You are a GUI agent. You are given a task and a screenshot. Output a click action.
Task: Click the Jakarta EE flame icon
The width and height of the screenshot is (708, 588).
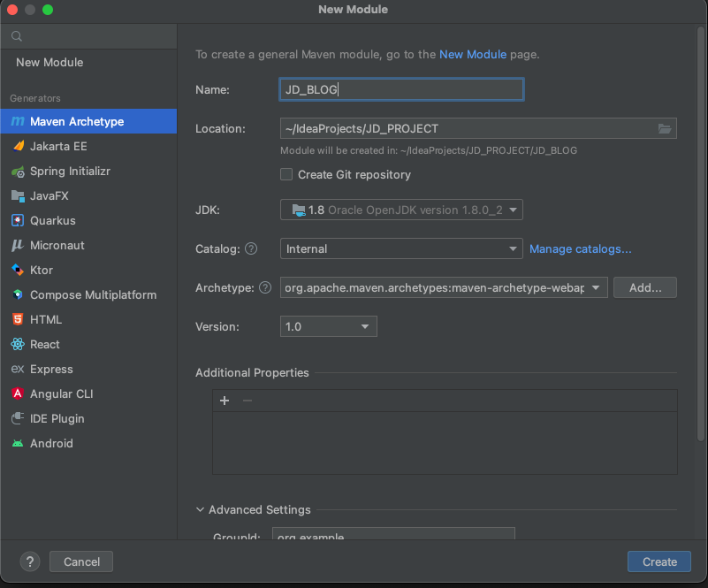click(x=18, y=146)
